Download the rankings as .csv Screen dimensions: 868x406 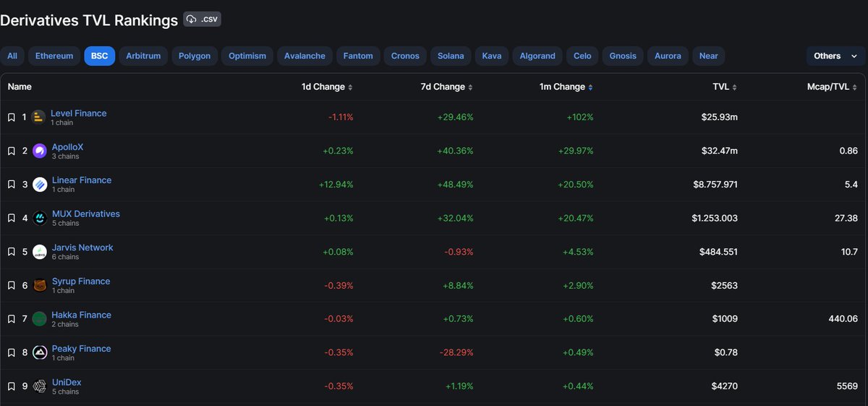pyautogui.click(x=202, y=19)
